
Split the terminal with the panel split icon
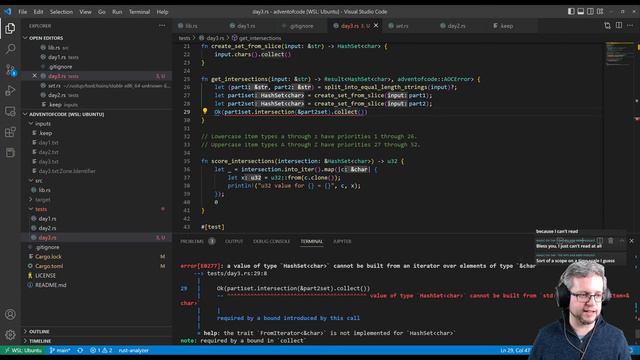tap(600, 241)
